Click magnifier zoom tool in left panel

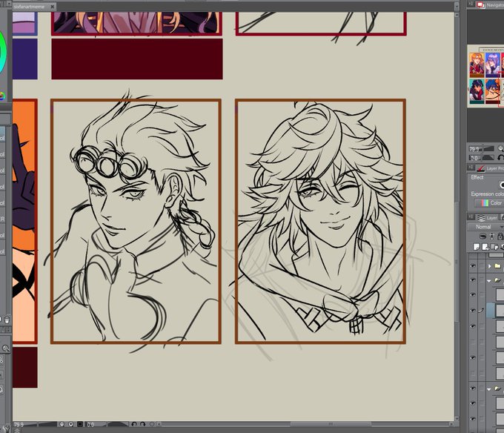pos(5,348)
